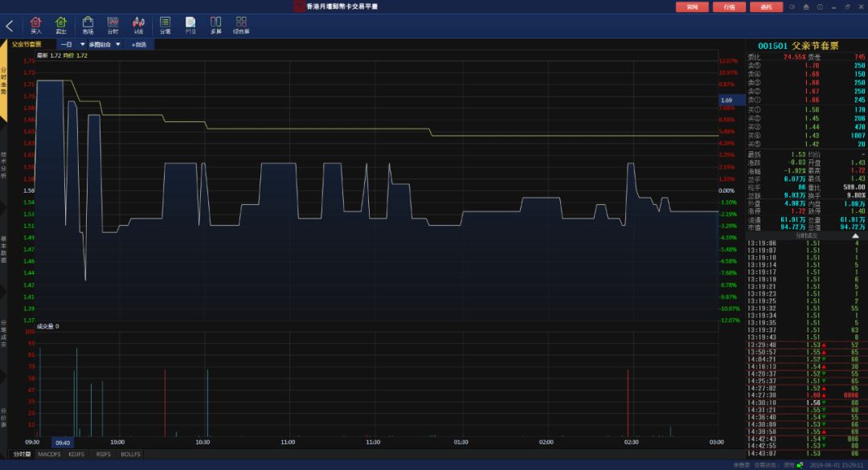Select the 父亲节套票 stock tab
The width and height of the screenshot is (868, 470).
(x=27, y=44)
